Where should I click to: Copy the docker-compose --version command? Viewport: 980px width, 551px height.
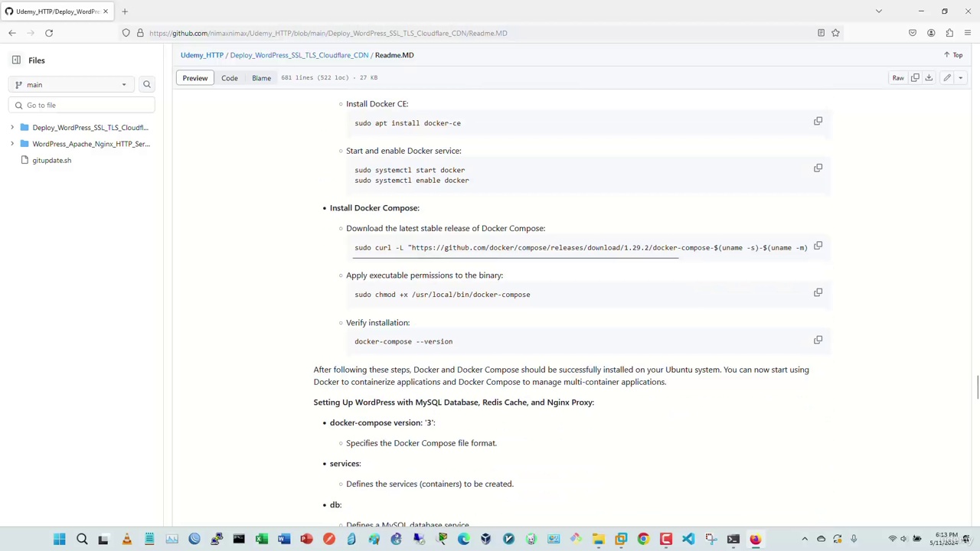tap(818, 340)
